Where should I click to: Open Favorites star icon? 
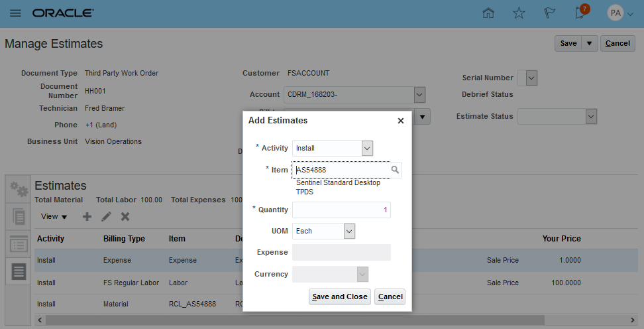point(519,13)
